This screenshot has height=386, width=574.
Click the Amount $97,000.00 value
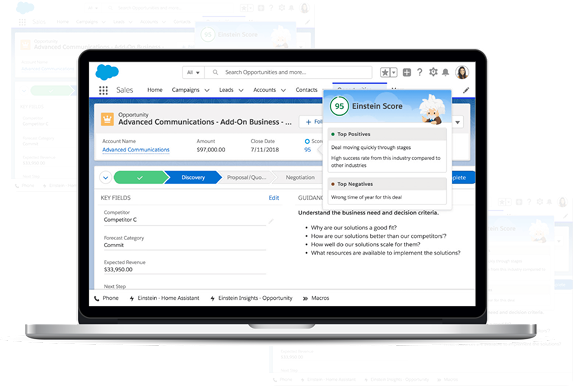(x=211, y=150)
